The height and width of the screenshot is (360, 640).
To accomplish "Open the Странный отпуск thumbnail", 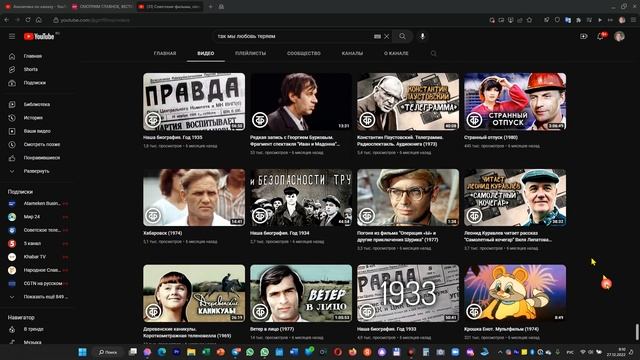I will pyautogui.click(x=515, y=102).
